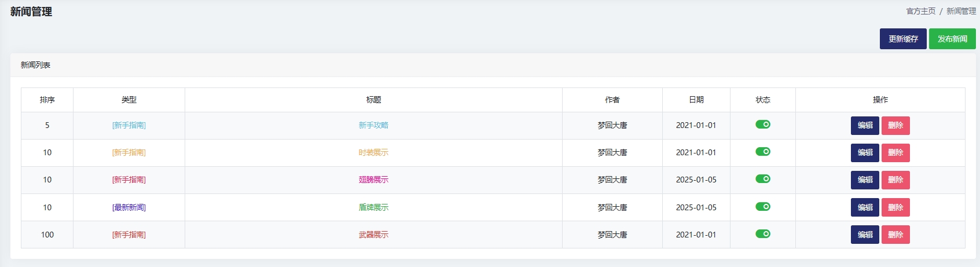Toggle status switch for 新手攻略 row
The height and width of the screenshot is (267, 980).
click(x=762, y=125)
